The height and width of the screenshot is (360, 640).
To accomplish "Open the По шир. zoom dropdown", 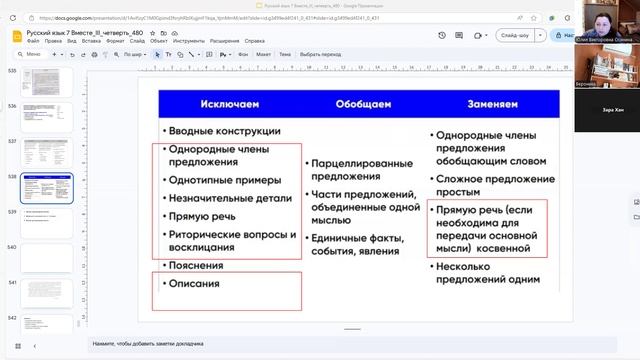I will pyautogui.click(x=135, y=54).
